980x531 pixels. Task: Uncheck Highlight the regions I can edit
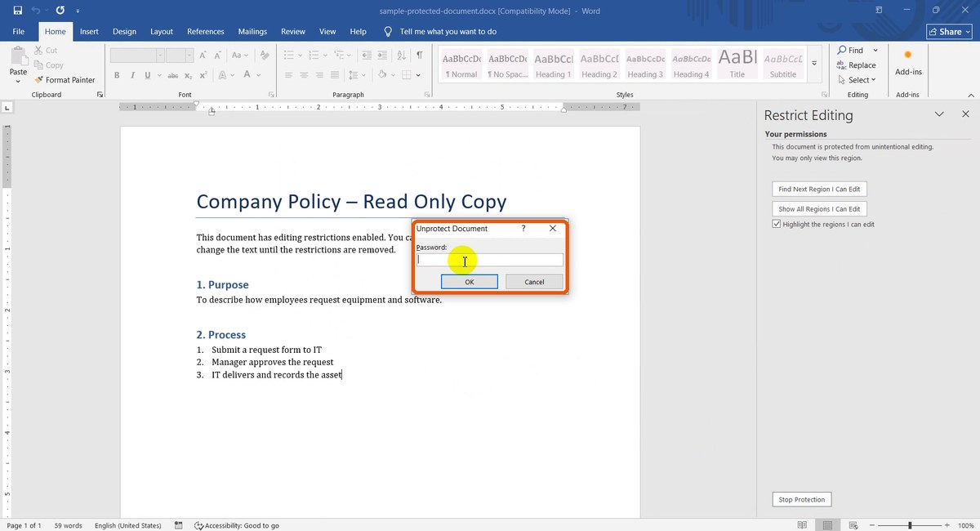pyautogui.click(x=777, y=224)
